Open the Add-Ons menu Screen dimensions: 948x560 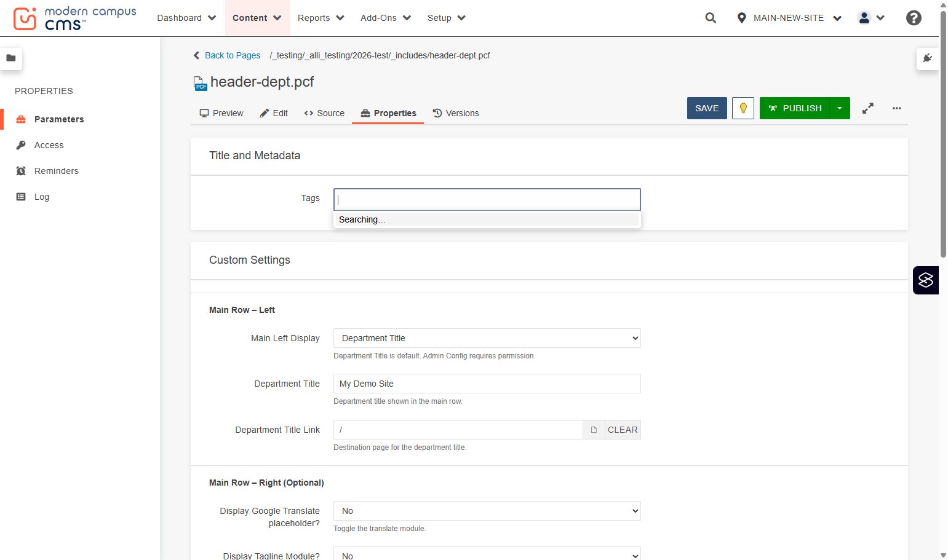pyautogui.click(x=386, y=18)
